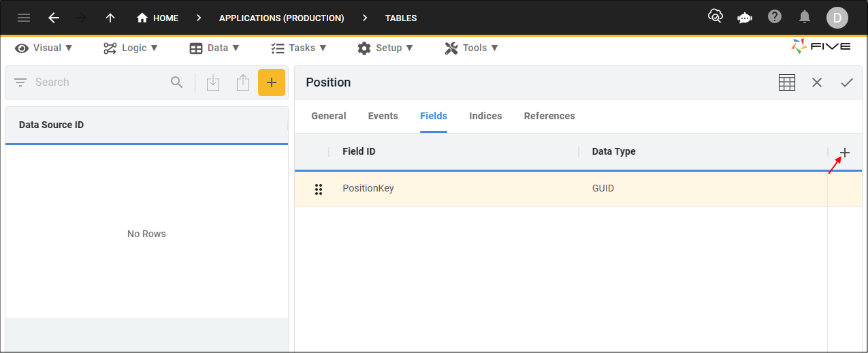Cancel the Position form with X icon
The width and height of the screenshot is (868, 353).
click(817, 82)
